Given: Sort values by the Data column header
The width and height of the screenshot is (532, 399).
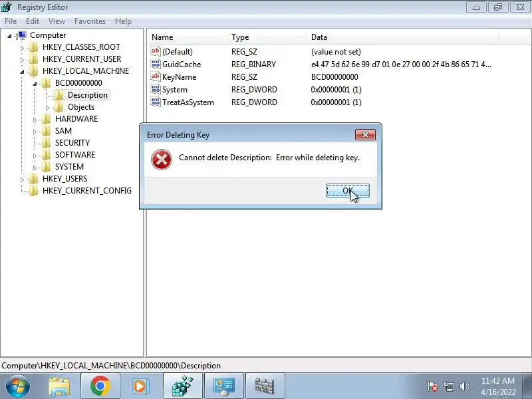Looking at the screenshot, I should 403,37.
